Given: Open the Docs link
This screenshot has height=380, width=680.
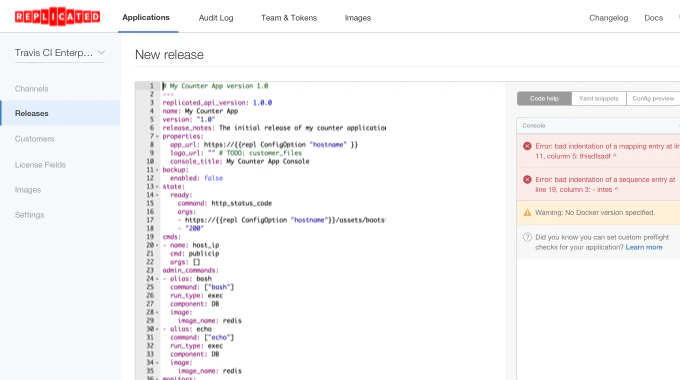Looking at the screenshot, I should [654, 18].
